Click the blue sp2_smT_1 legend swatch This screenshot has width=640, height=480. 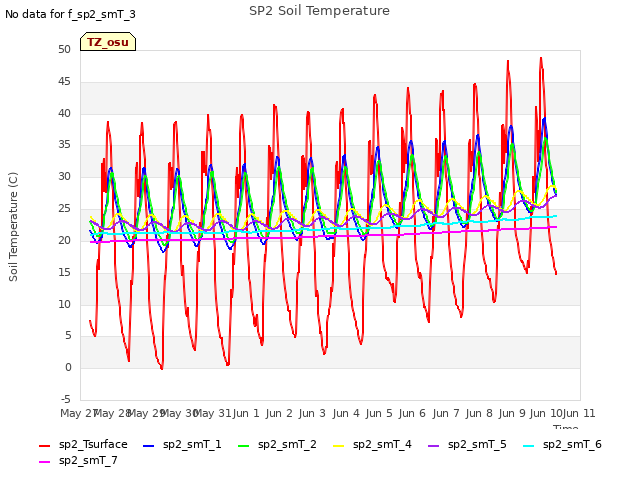pyautogui.click(x=149, y=446)
